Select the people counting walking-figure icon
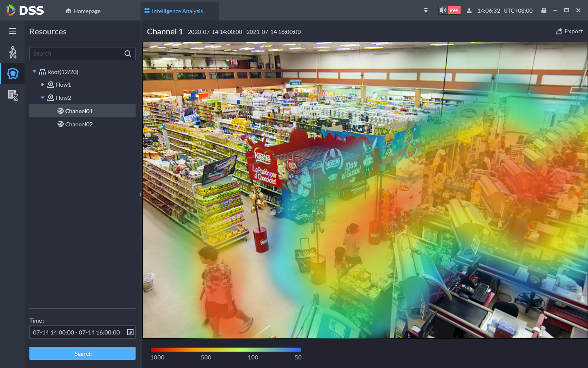The image size is (588, 368). point(13,52)
